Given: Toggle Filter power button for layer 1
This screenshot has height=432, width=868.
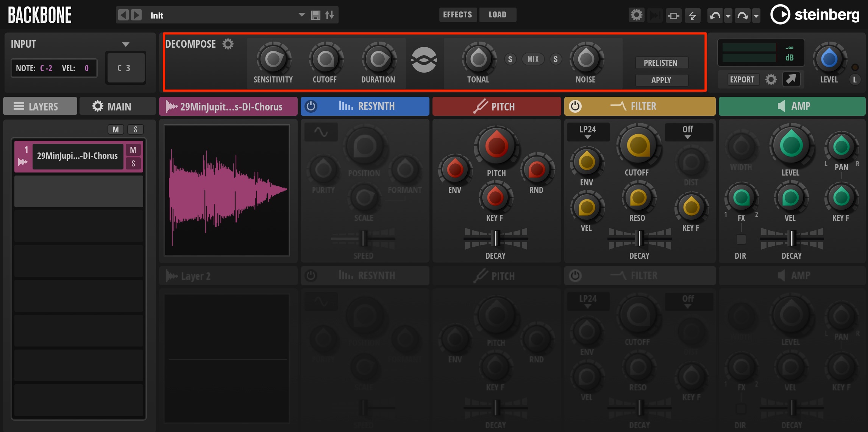Looking at the screenshot, I should pos(575,106).
